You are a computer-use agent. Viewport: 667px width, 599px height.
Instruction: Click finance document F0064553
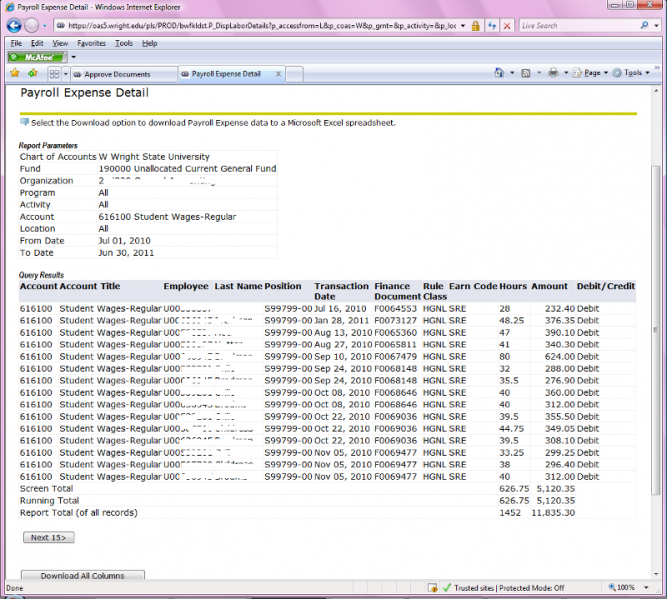point(395,308)
